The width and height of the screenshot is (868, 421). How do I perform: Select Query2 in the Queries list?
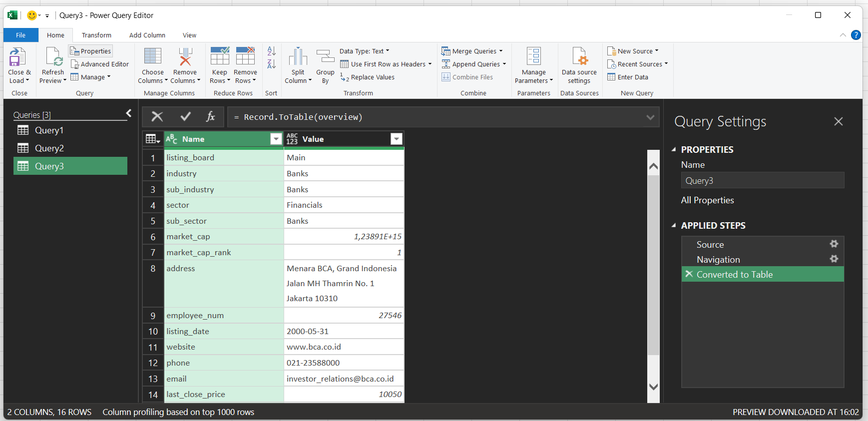coord(70,148)
